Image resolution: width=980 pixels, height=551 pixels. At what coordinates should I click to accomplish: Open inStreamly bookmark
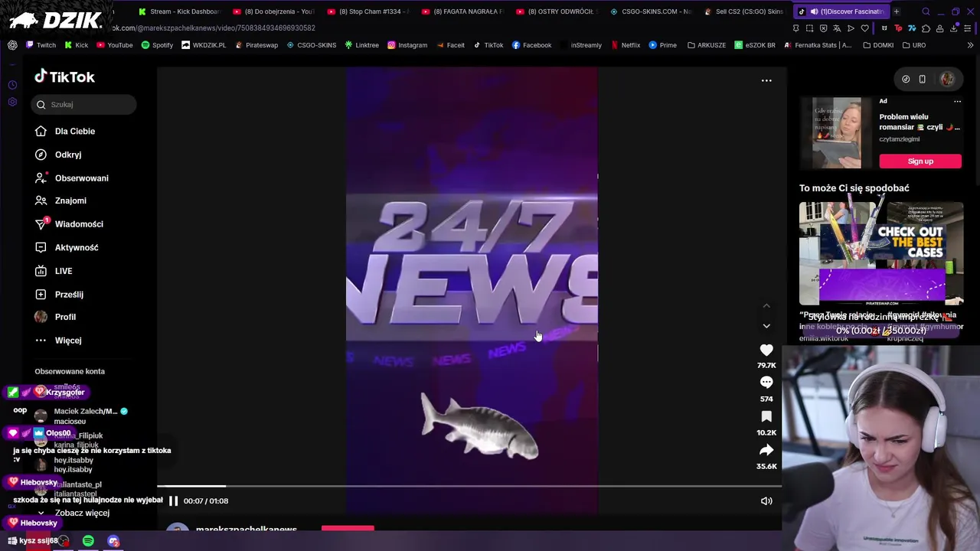pyautogui.click(x=580, y=45)
